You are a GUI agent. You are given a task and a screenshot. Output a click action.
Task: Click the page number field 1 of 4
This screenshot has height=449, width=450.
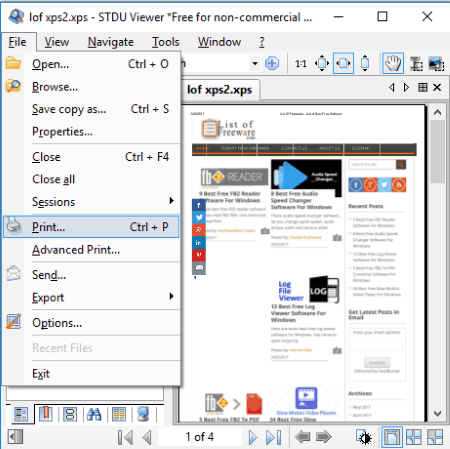[200, 437]
